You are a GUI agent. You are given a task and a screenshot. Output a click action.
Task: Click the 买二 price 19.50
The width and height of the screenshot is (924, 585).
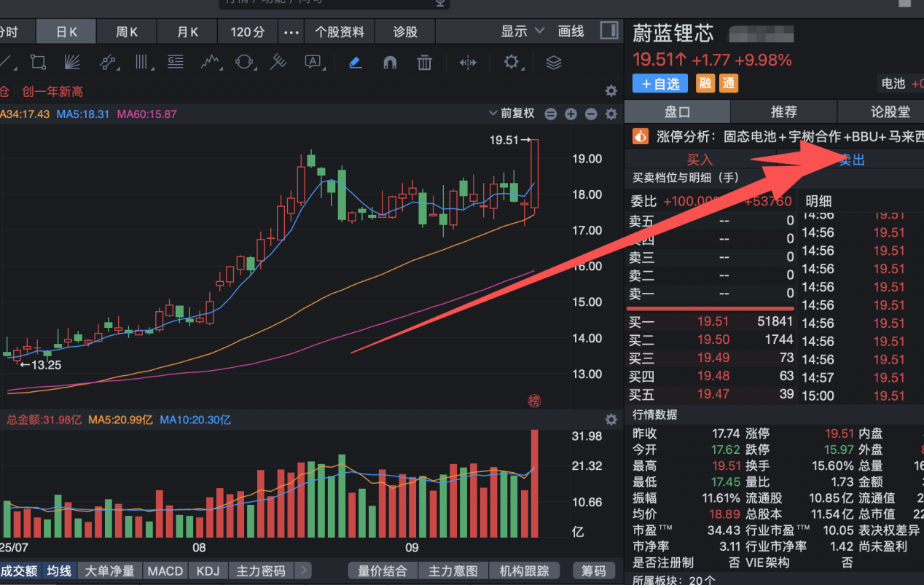(713, 339)
